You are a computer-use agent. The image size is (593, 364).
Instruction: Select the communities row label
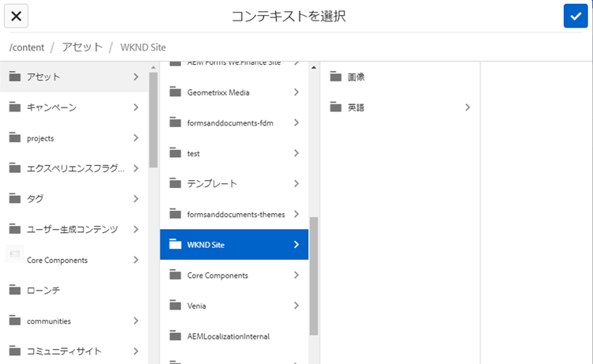[49, 321]
